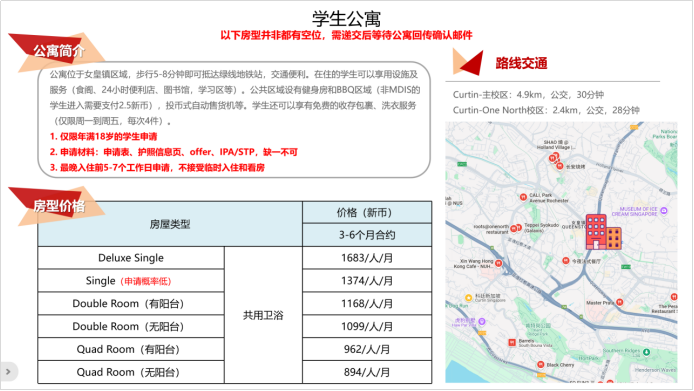The image size is (694, 391).
Task: Click the 学生公寓 slide title
Action: coord(347,18)
